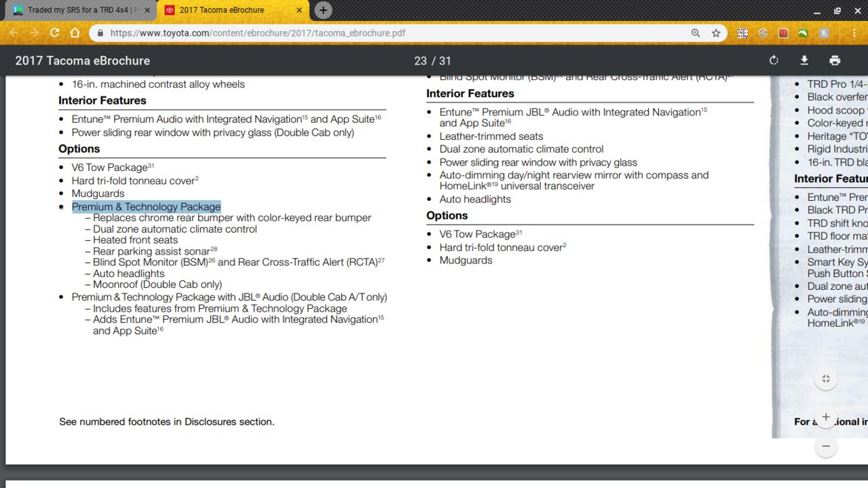Click Leather-trimmed seats in middle column
The width and height of the screenshot is (868, 488).
coord(491,136)
